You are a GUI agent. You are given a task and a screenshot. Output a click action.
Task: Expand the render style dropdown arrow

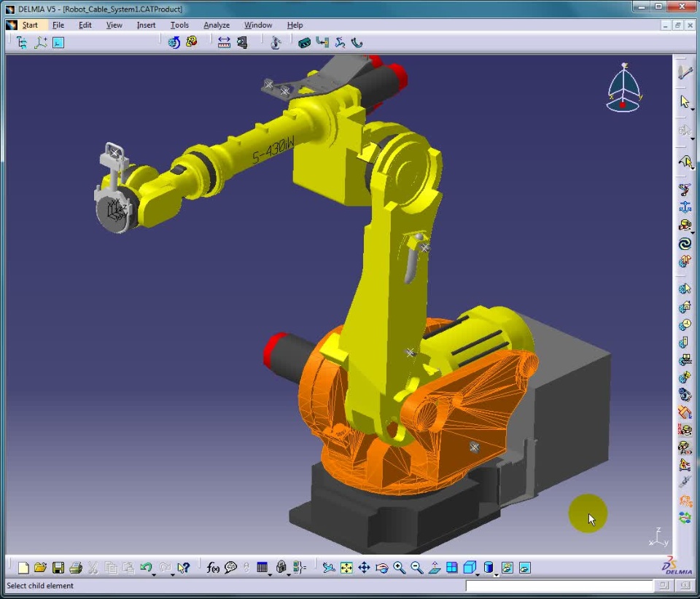(497, 574)
